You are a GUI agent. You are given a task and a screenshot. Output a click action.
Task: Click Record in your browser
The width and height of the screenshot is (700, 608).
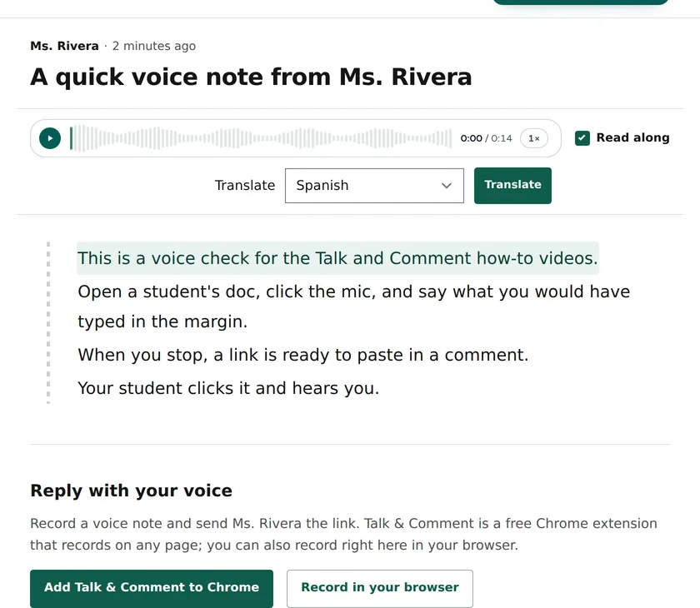click(380, 587)
